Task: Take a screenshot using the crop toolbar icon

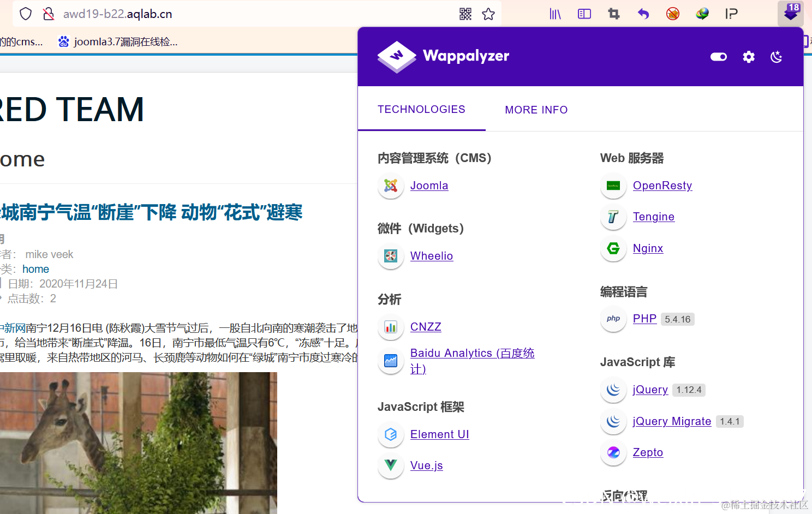Action: [x=613, y=14]
